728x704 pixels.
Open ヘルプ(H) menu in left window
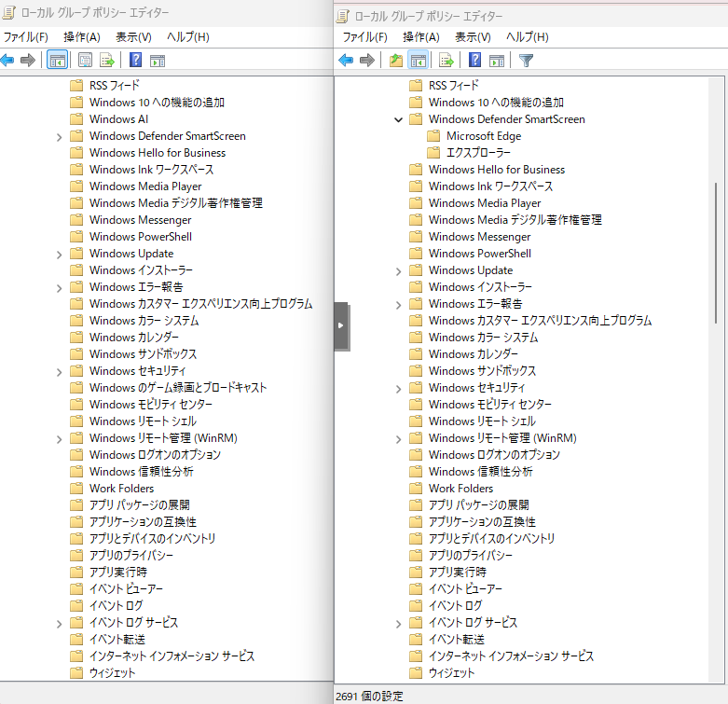[x=188, y=37]
